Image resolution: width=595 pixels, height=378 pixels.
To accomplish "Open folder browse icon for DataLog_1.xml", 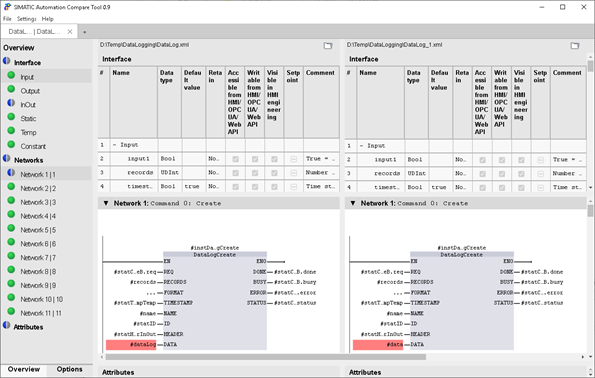I will [x=575, y=46].
